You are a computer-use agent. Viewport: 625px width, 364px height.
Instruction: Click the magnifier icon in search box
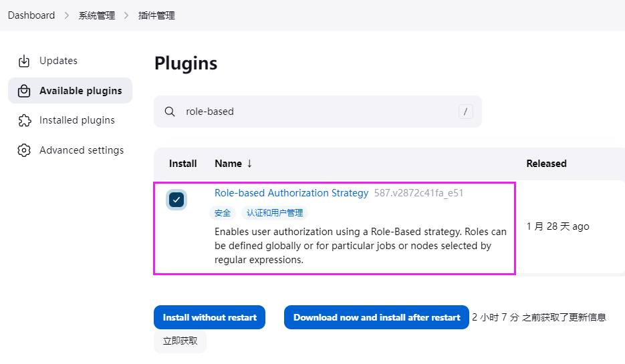170,112
